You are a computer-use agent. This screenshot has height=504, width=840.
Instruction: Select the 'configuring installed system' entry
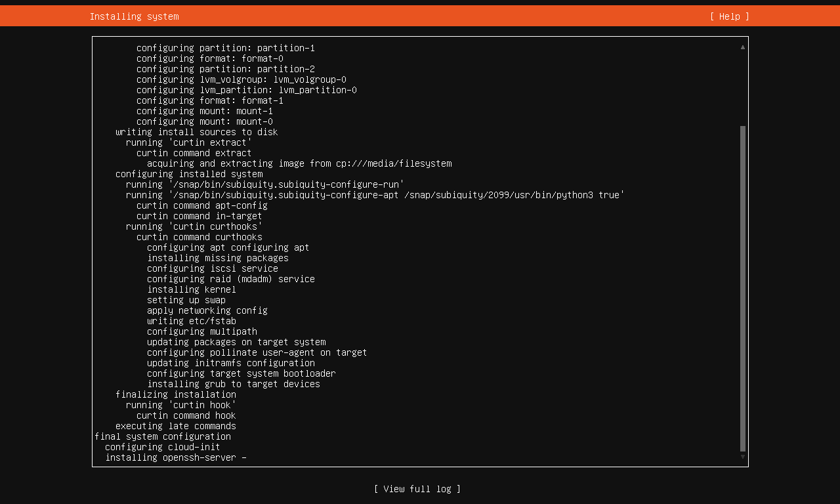tap(189, 174)
